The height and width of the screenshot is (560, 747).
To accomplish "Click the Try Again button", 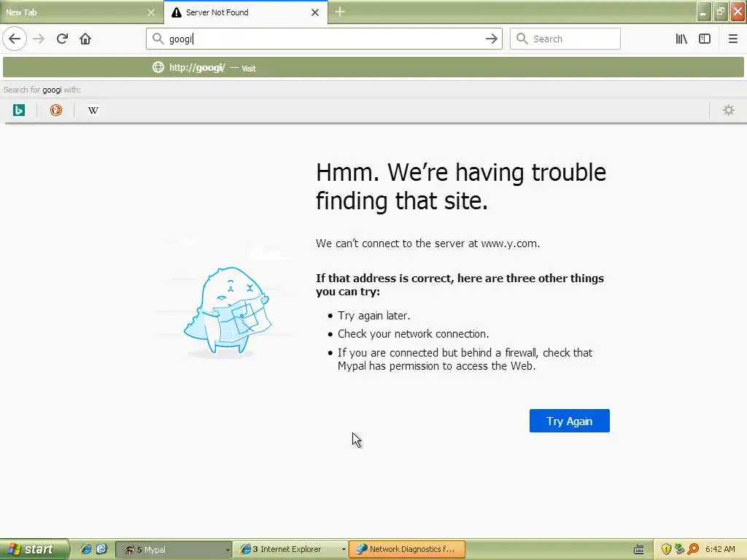I will click(569, 421).
